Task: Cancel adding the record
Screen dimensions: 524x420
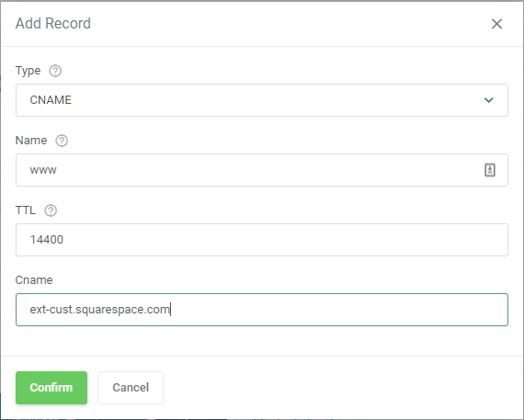Action: (131, 388)
